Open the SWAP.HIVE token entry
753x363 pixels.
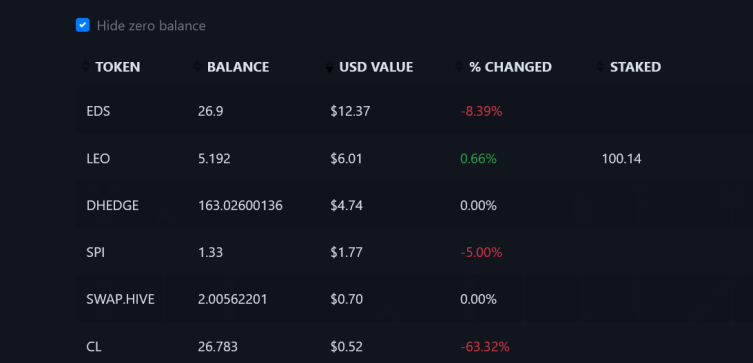pyautogui.click(x=121, y=299)
